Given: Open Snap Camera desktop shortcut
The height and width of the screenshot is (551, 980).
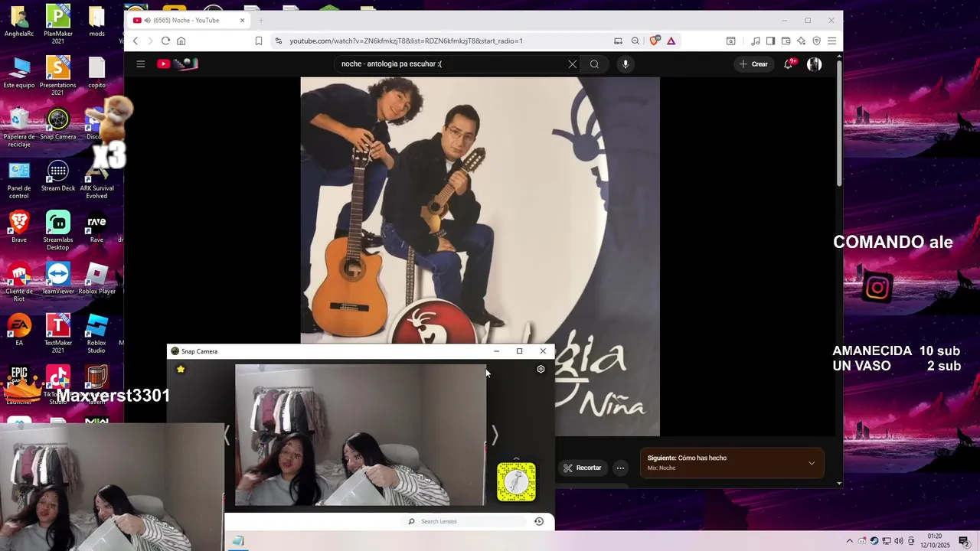Looking at the screenshot, I should [58, 125].
